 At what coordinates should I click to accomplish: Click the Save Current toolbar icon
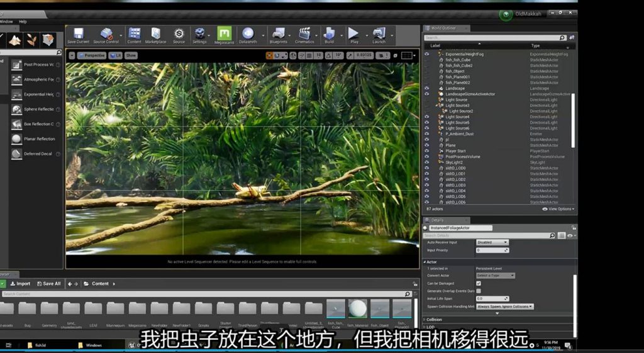(78, 34)
